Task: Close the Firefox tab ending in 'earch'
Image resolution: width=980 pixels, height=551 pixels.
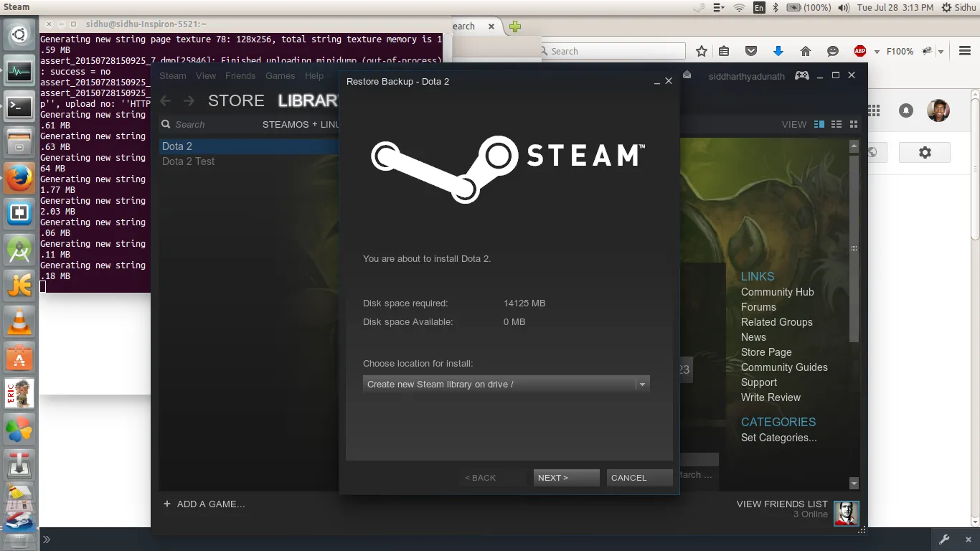Action: point(491,27)
